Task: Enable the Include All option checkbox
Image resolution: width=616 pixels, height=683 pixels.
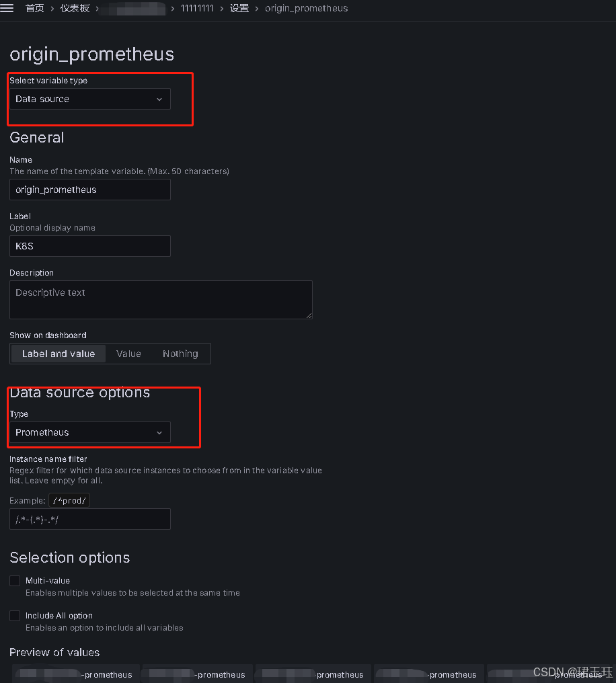Action: tap(14, 615)
